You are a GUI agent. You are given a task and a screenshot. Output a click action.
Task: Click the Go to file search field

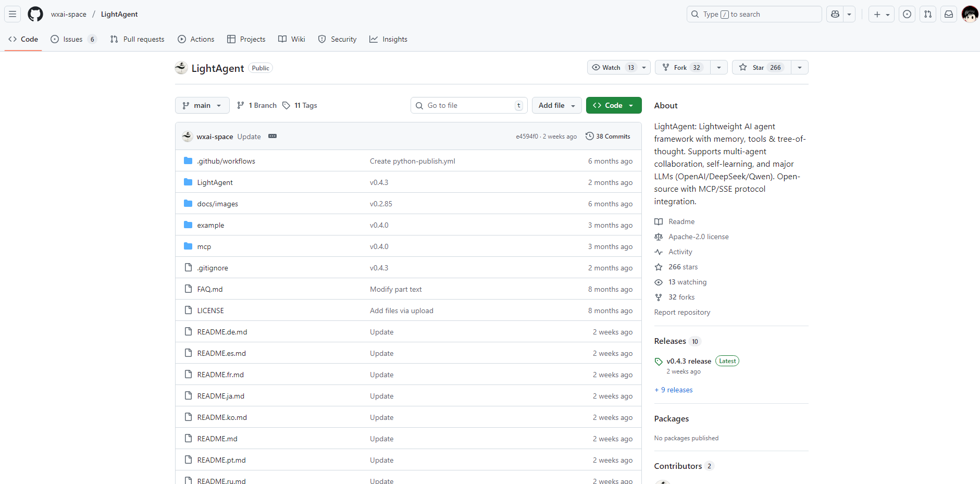click(469, 106)
